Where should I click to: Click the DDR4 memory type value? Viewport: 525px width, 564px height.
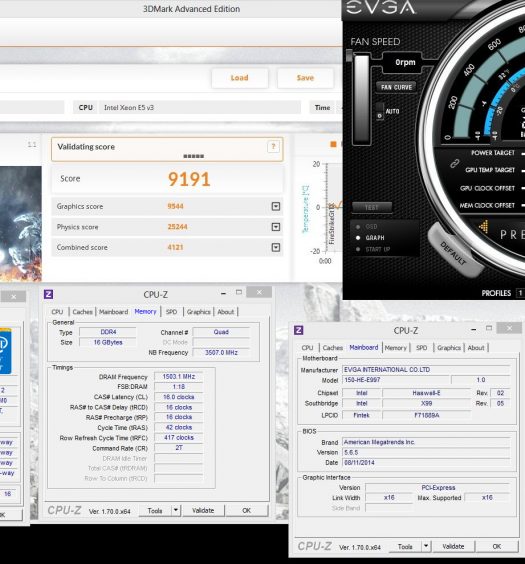coord(108,332)
